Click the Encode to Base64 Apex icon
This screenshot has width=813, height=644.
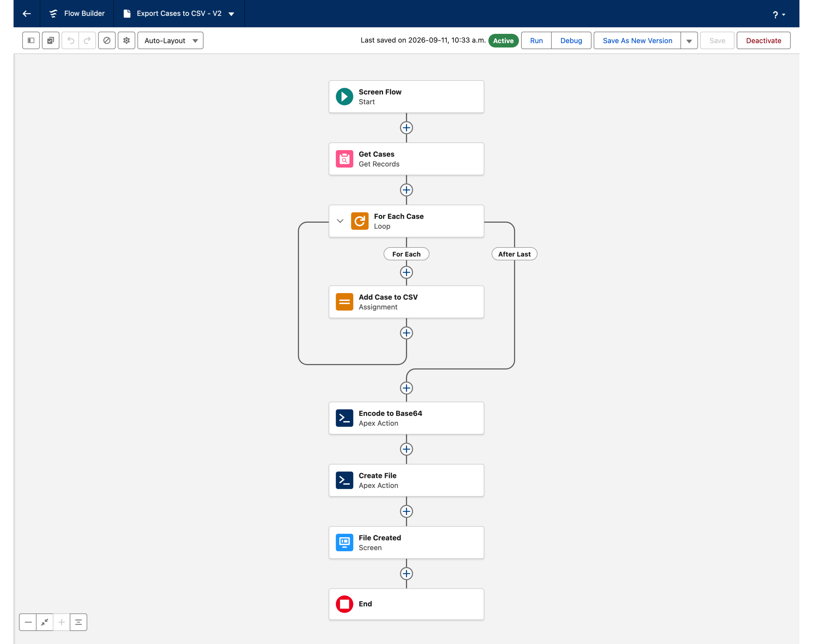tap(344, 418)
